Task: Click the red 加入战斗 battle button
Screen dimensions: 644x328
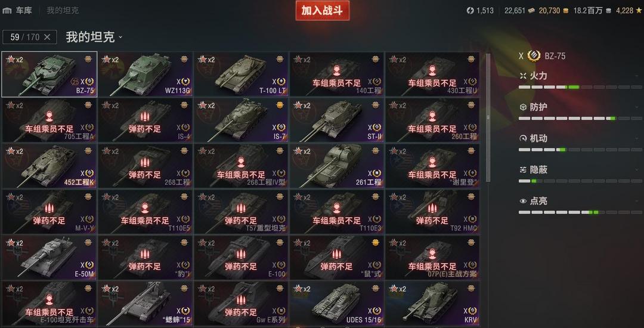Action: pos(323,11)
